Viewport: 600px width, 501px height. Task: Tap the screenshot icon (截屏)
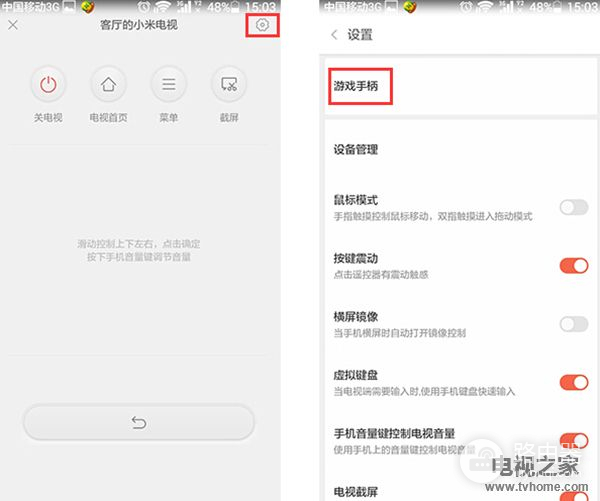click(x=229, y=84)
